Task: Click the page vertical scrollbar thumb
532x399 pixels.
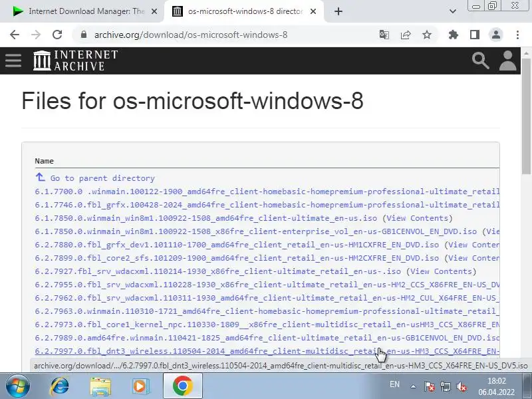Action: point(526,117)
